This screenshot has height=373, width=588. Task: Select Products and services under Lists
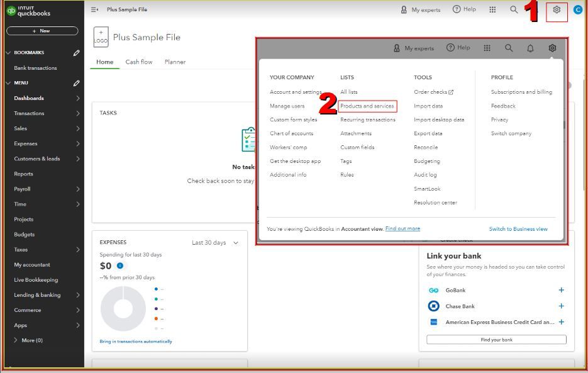click(x=367, y=106)
